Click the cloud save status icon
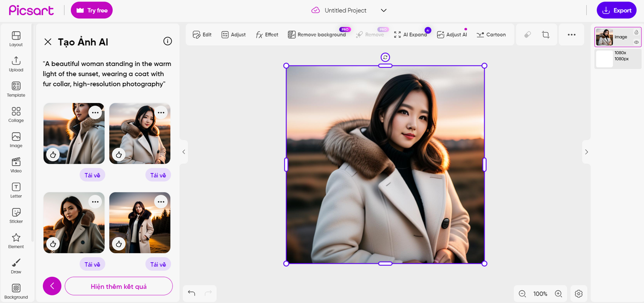 pos(315,10)
